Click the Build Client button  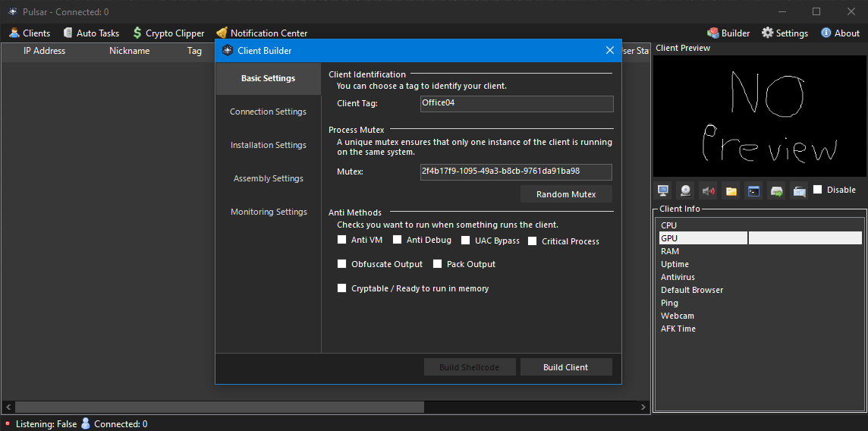coord(566,367)
